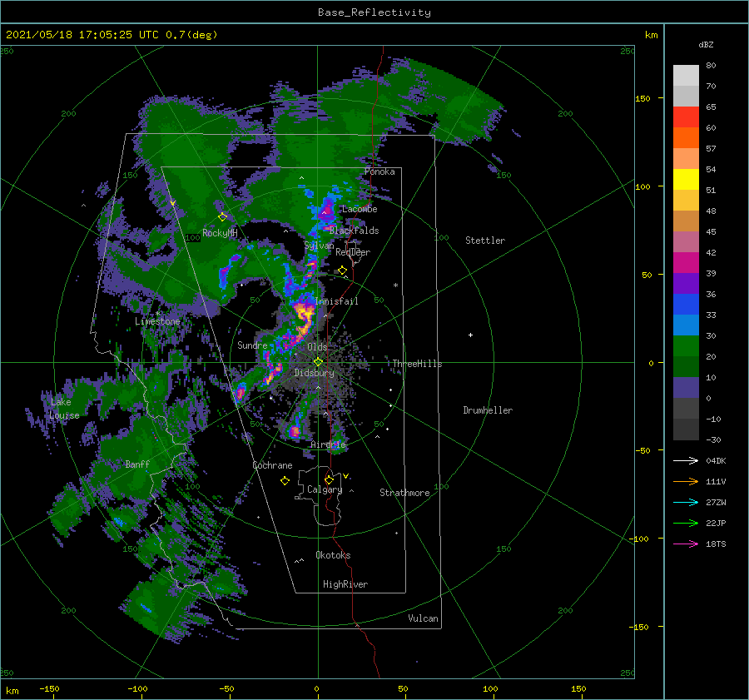This screenshot has height=700, width=749.
Task: Click the Okotoks label
Action: (333, 555)
